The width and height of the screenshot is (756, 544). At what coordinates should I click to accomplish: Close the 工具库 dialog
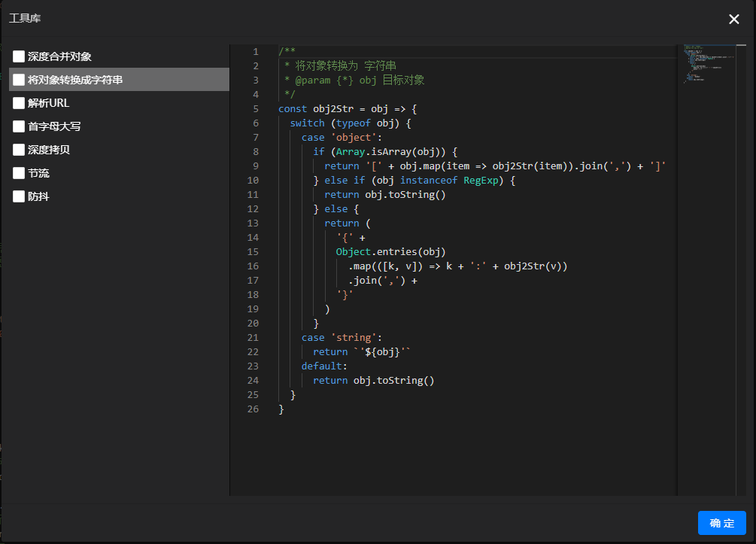(x=734, y=19)
